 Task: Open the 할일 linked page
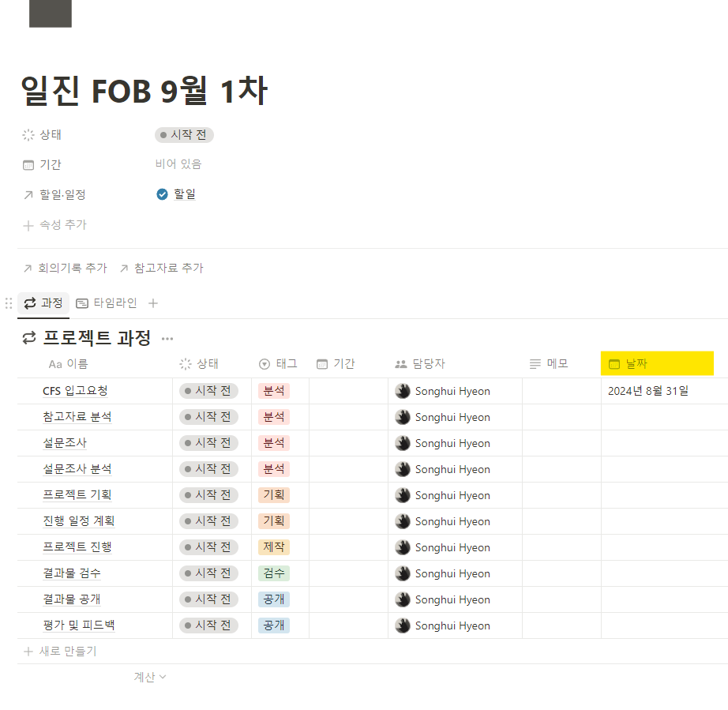(184, 194)
